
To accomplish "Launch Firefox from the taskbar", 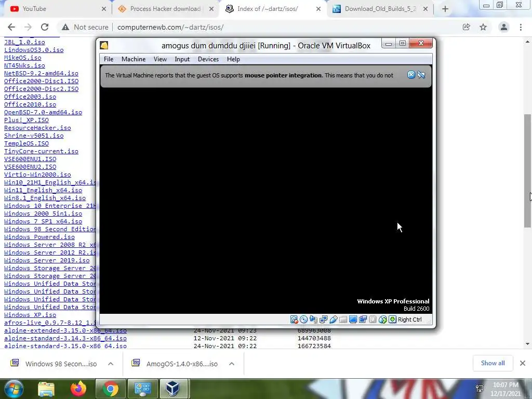I will 78,389.
